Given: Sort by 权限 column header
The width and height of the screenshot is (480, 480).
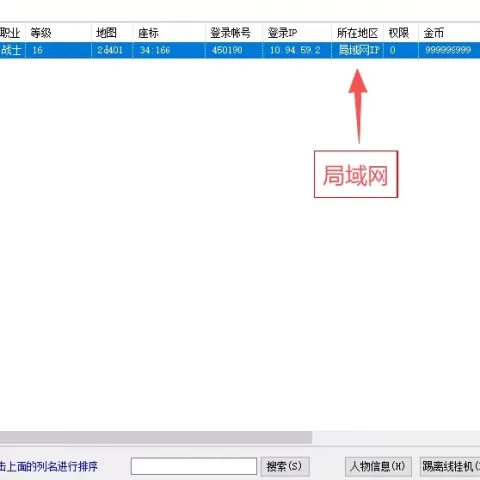Looking at the screenshot, I should tap(401, 33).
